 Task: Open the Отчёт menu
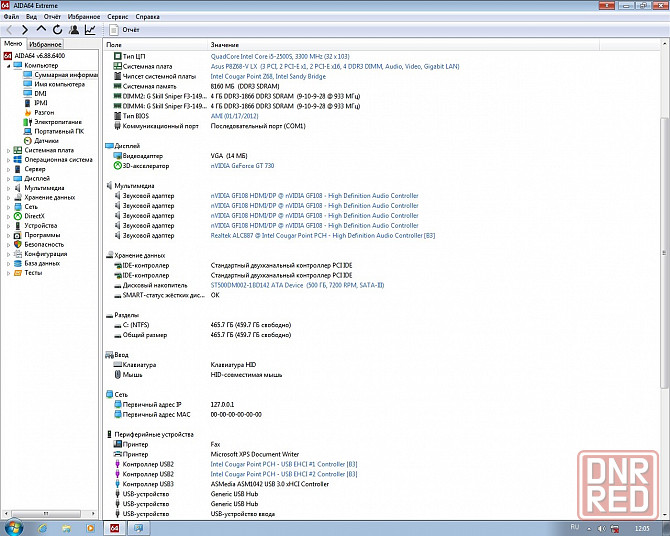pos(52,17)
